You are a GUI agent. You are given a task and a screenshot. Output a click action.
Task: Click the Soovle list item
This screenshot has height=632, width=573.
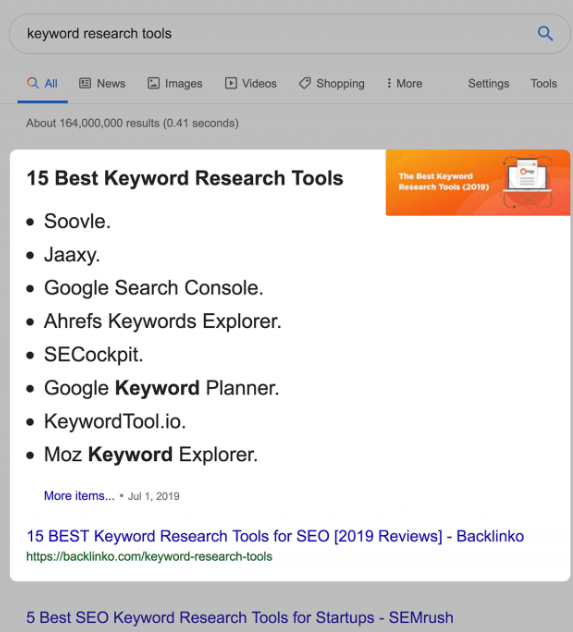77,221
